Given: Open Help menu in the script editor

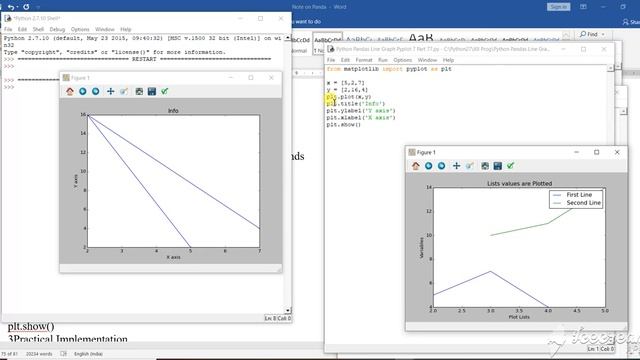Looking at the screenshot, I should 449,60.
